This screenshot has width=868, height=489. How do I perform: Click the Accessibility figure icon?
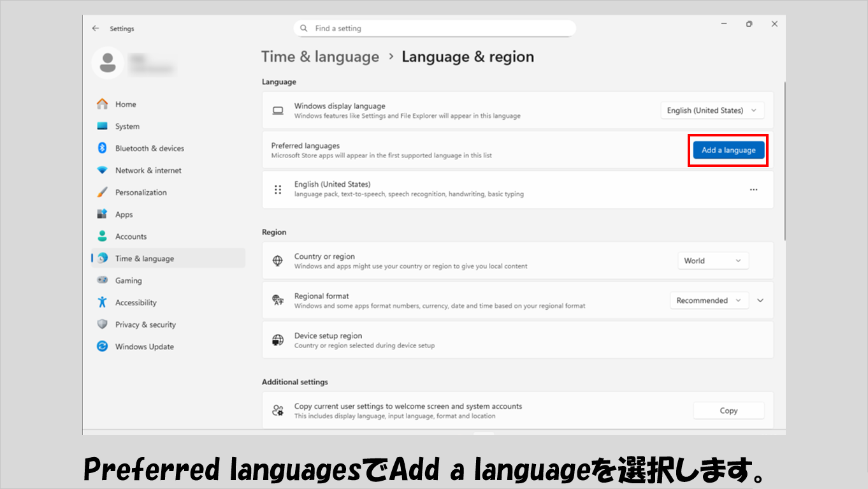click(102, 302)
